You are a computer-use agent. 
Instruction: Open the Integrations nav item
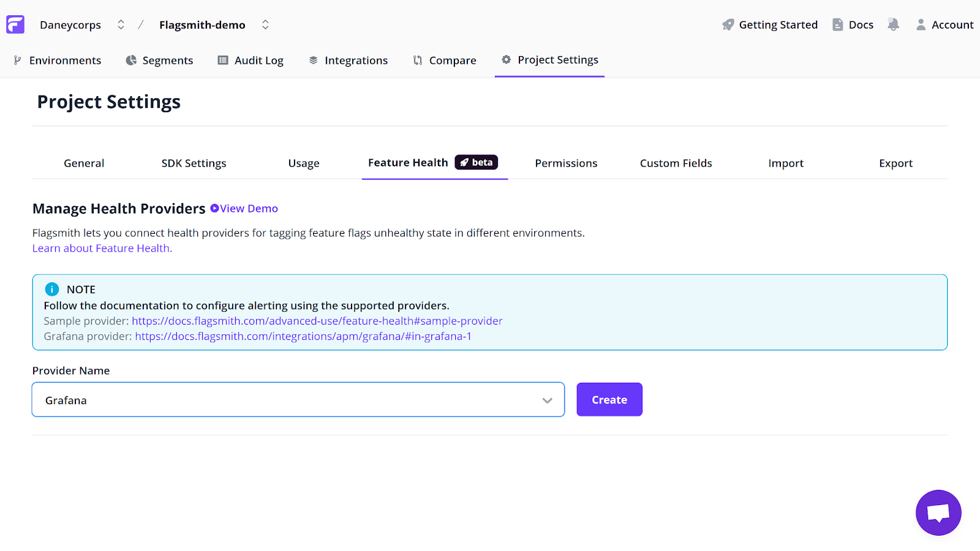pyautogui.click(x=356, y=61)
